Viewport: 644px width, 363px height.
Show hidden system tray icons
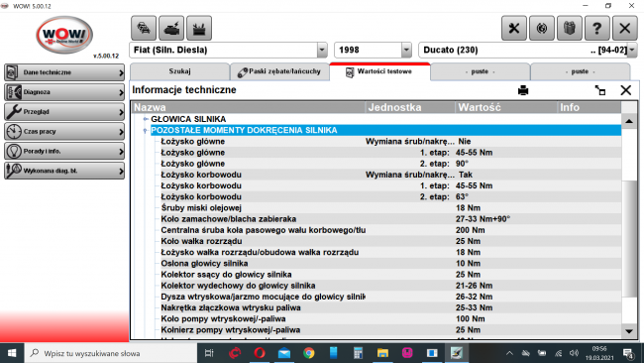[509, 353]
